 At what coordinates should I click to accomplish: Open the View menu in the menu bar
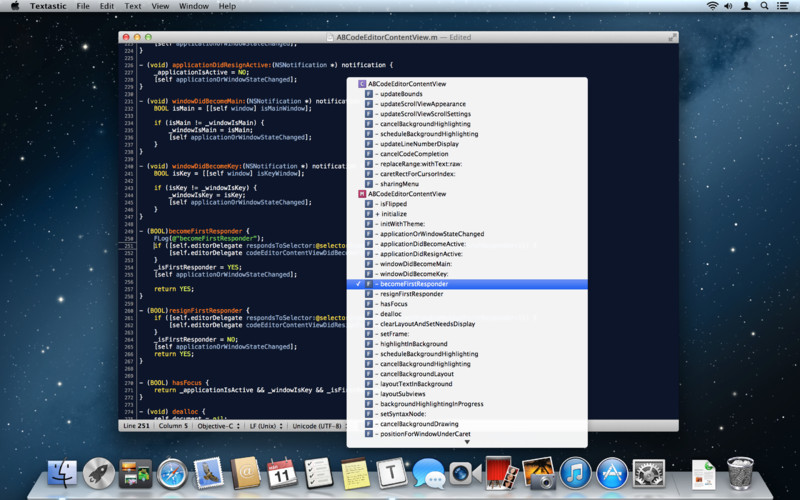pos(161,6)
